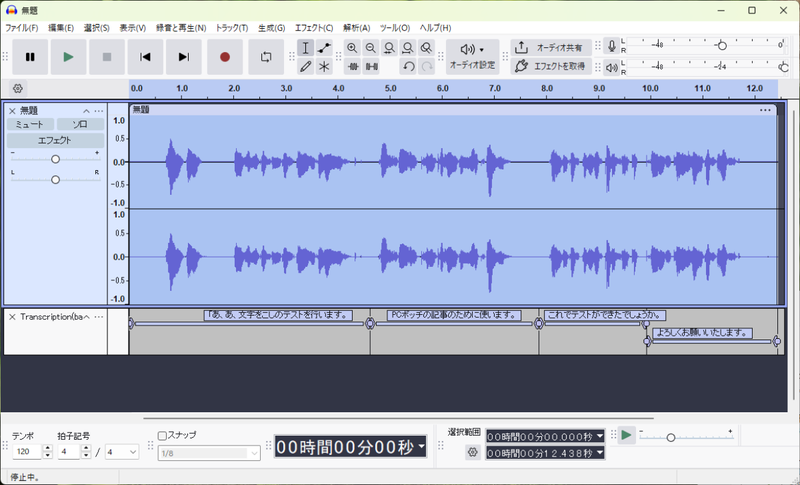Click the Pause transport button
Screen dimensions: 800x485
tap(30, 57)
